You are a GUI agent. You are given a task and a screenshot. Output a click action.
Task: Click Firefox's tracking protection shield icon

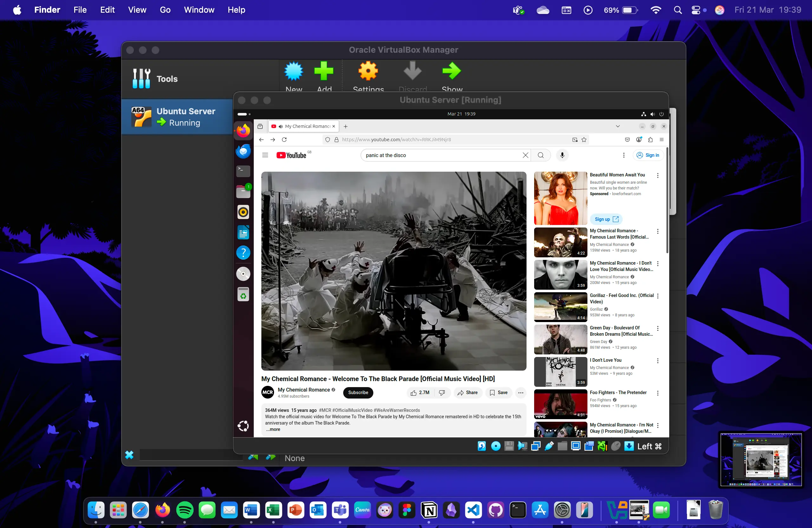(328, 140)
